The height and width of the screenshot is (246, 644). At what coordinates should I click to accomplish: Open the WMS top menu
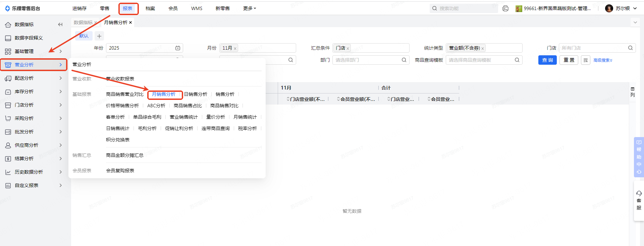(x=197, y=8)
